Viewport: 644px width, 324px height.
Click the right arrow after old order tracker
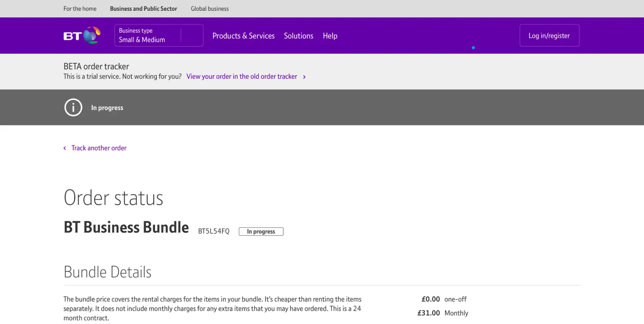coord(304,77)
